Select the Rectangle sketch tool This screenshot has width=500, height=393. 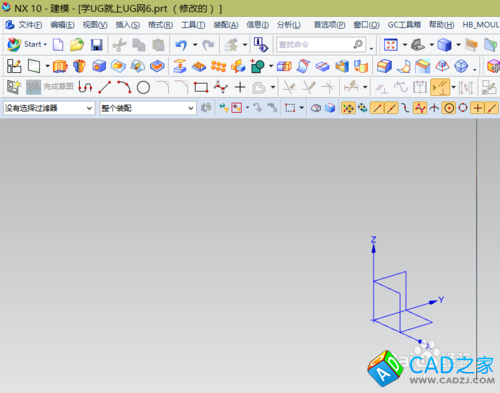coord(201,88)
